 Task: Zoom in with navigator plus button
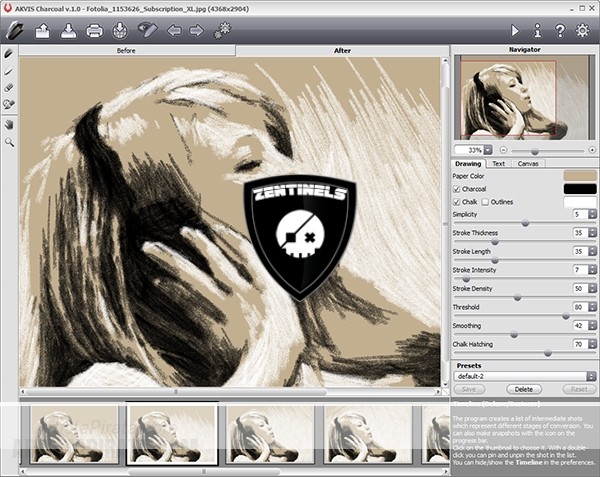pyautogui.click(x=592, y=150)
